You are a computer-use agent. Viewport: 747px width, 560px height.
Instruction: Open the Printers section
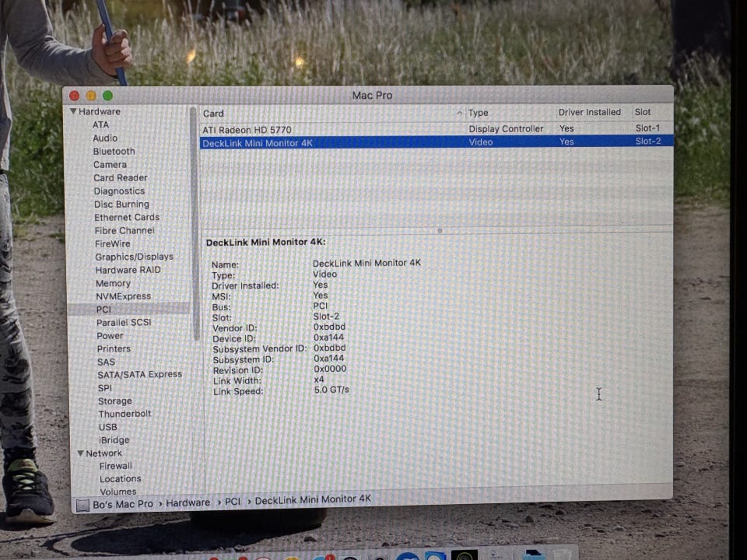(x=114, y=348)
